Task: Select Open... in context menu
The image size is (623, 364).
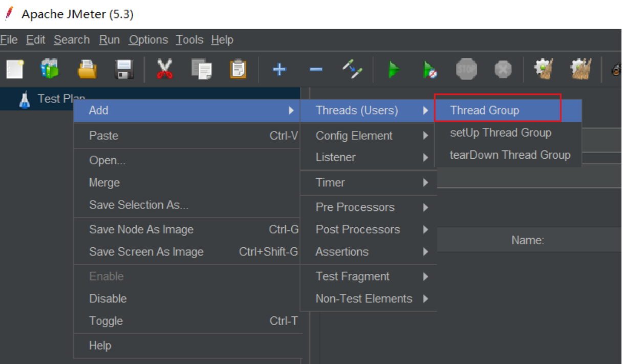Action: [x=187, y=160]
